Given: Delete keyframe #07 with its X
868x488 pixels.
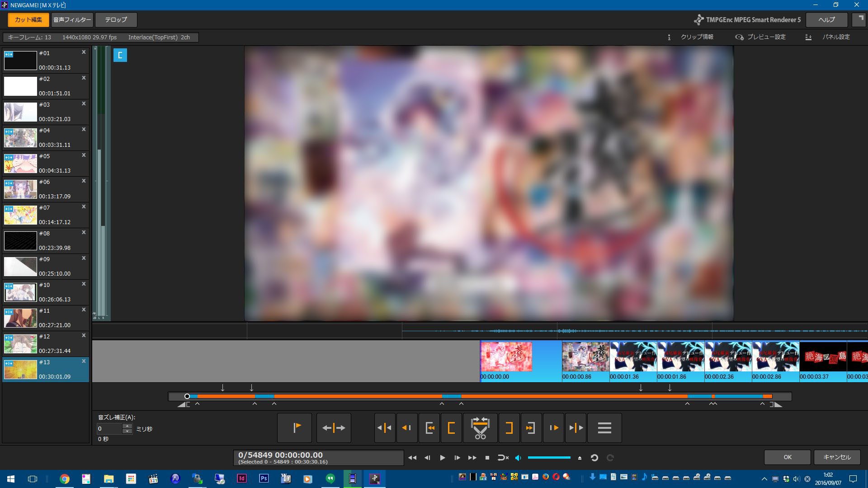Looking at the screenshot, I should [x=84, y=207].
